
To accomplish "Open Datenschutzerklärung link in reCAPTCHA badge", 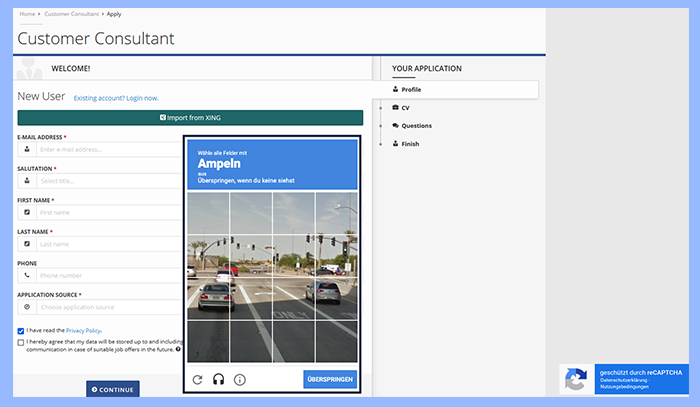I will 624,380.
